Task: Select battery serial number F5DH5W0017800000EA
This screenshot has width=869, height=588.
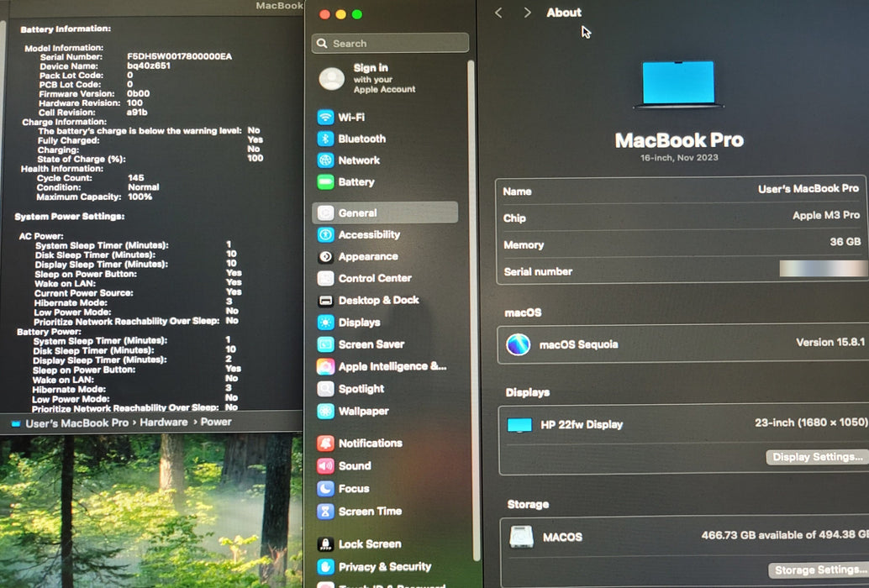Action: point(180,56)
